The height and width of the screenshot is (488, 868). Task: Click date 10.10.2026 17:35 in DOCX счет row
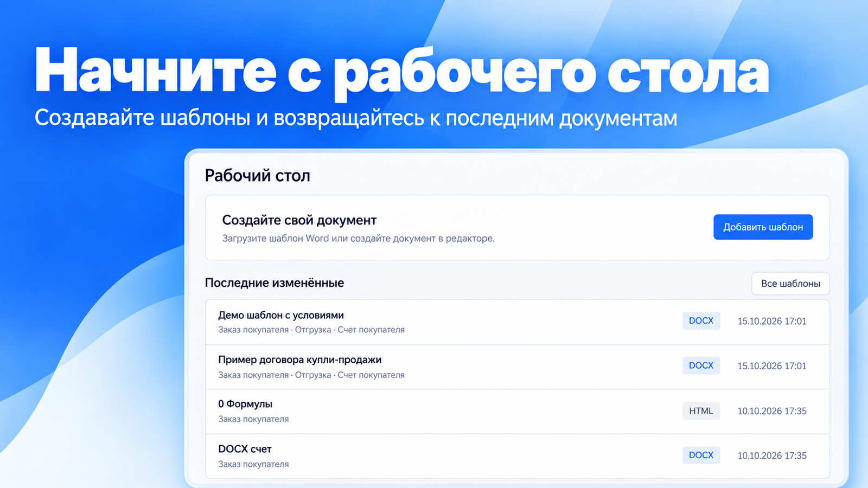tap(772, 455)
